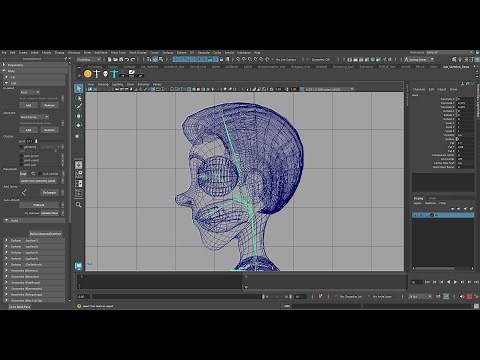Click the left panel vertical scrollbar
Image resolution: width=480 pixels, height=360 pixels.
point(70,142)
